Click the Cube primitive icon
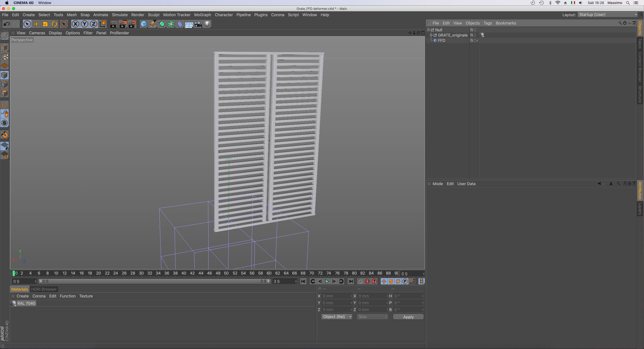Viewport: 644px width, 349px height. 144,24
